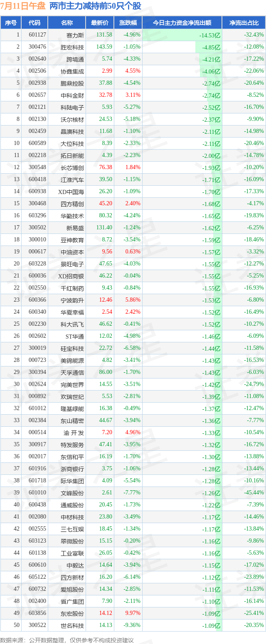Select stock name 新易盛
Image resolution: width=266 pixels, height=644 pixels.
[75, 228]
